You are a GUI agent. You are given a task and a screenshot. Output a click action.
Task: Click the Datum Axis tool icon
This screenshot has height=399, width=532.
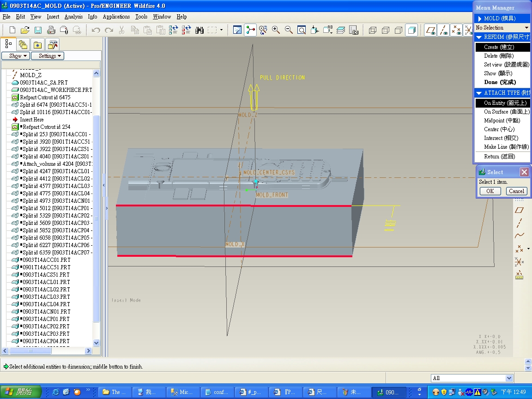point(520,223)
